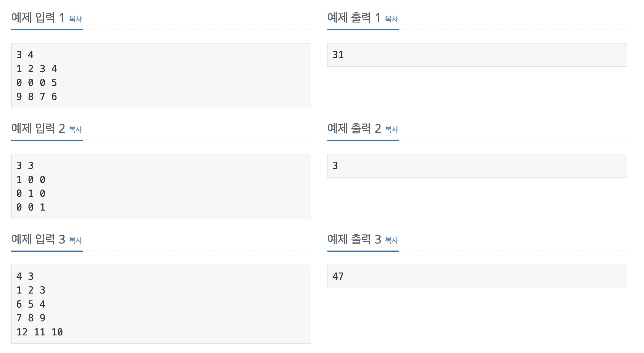Click the 예제 입력 1 heading
Image resolution: width=644 pixels, height=353 pixels.
(x=38, y=18)
